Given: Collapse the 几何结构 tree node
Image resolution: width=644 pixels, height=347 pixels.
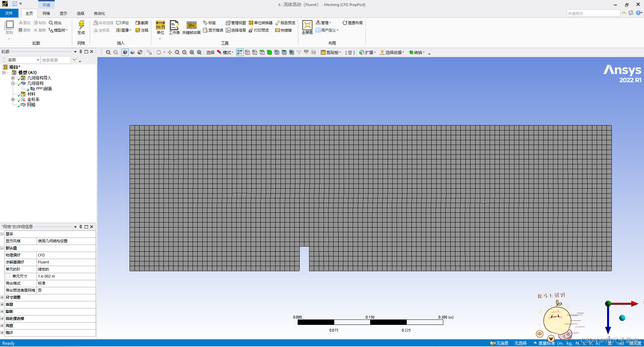Looking at the screenshot, I should click(13, 83).
